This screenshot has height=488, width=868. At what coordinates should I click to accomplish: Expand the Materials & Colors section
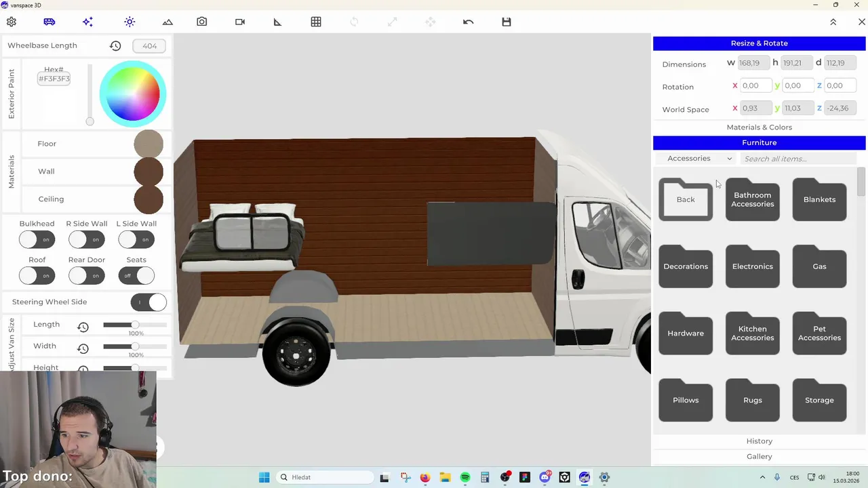pos(759,127)
